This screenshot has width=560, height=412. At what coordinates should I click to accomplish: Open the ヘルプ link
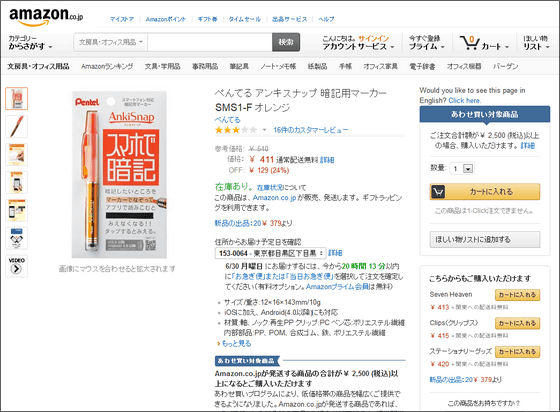[x=326, y=19]
